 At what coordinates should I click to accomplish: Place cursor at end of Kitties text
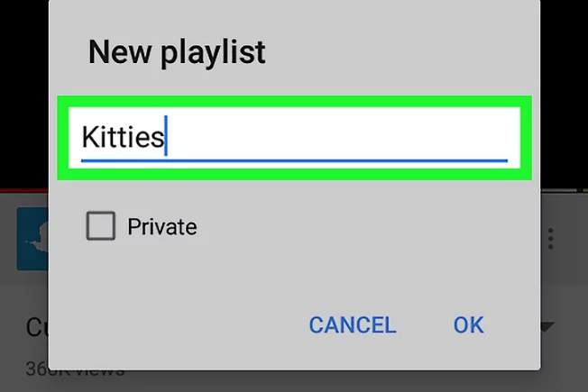[x=165, y=137]
